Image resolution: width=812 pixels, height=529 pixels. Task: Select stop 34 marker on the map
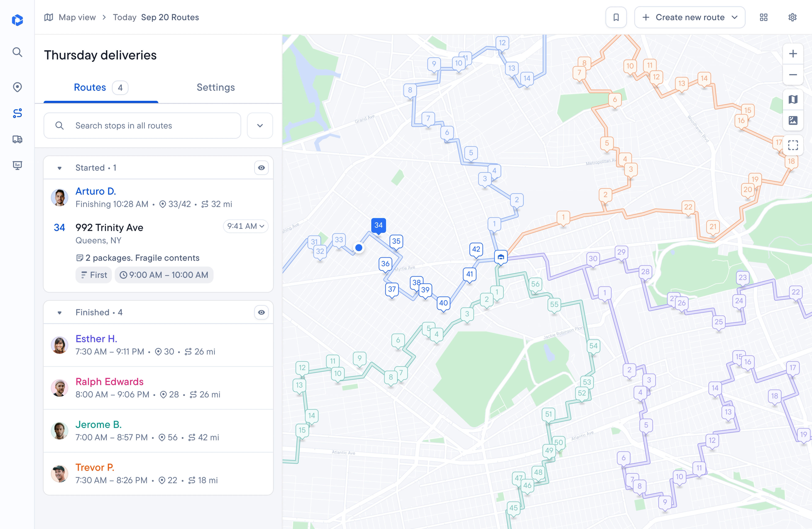[x=378, y=226]
